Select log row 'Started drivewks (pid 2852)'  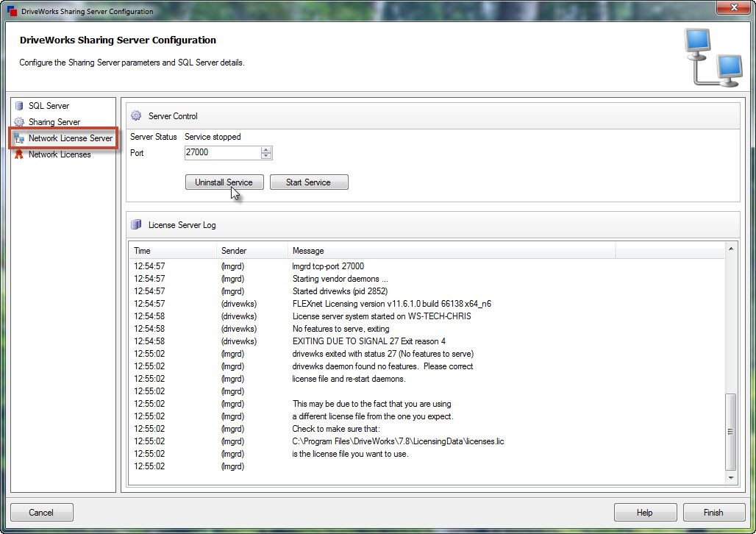427,291
